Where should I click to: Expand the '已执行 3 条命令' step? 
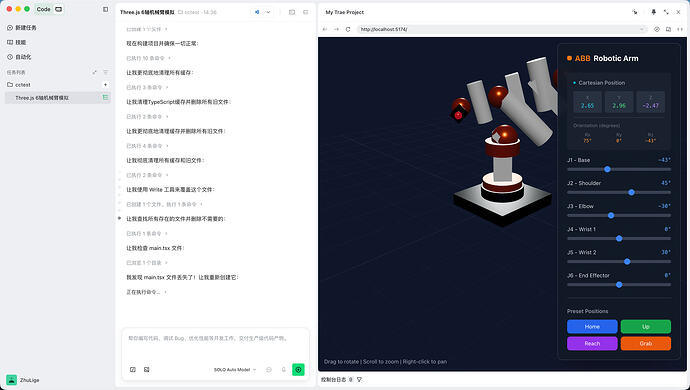pos(147,88)
